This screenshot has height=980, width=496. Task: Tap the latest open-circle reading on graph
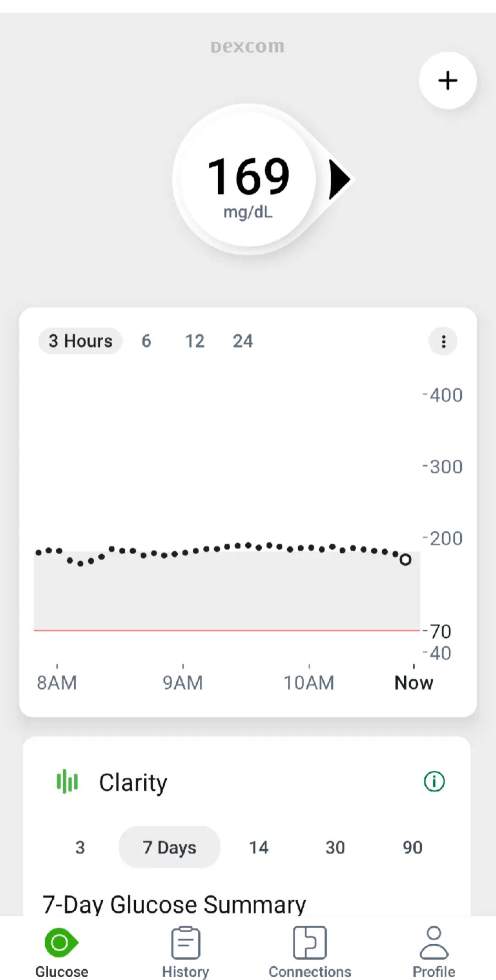pyautogui.click(x=405, y=560)
